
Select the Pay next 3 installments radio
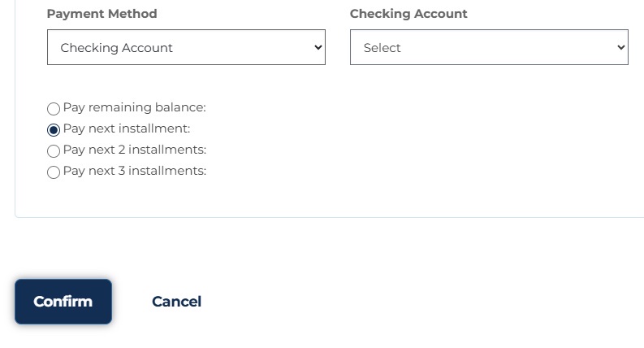(x=54, y=172)
